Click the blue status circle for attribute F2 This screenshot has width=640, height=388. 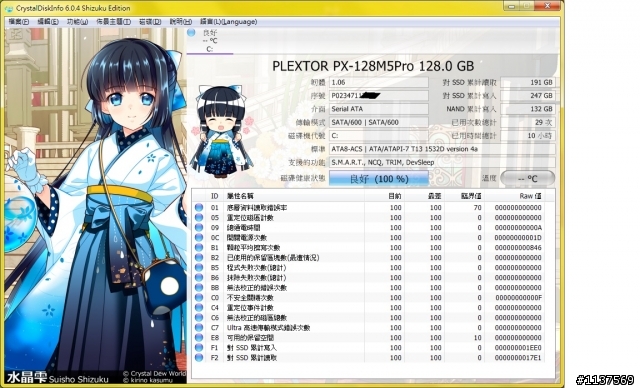point(199,357)
